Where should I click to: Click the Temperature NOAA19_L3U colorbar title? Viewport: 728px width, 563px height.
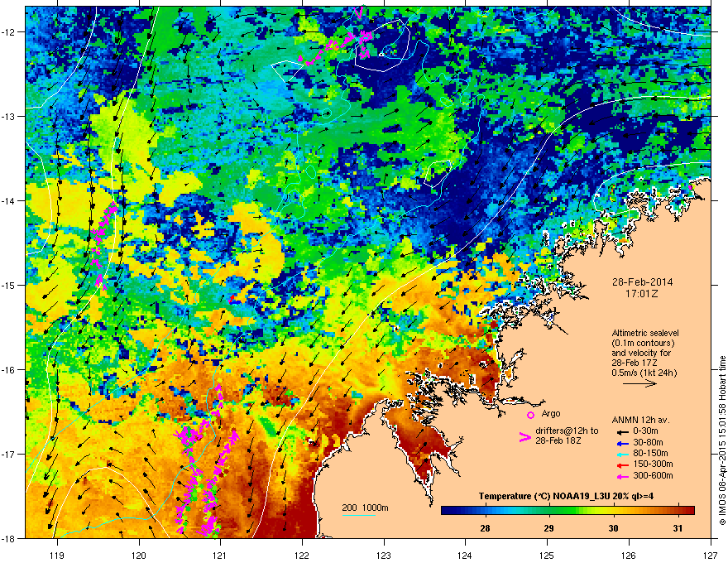click(x=566, y=496)
